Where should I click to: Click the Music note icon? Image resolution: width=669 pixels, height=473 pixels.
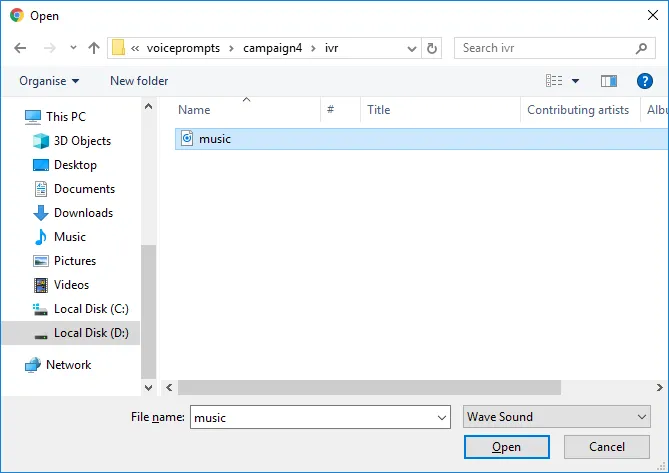click(x=41, y=237)
